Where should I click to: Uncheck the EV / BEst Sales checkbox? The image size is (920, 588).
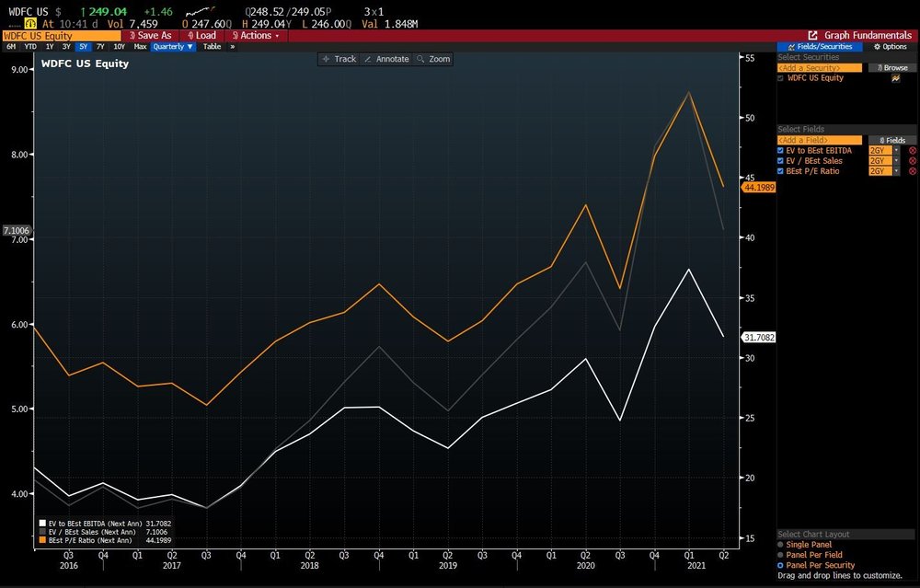click(780, 161)
